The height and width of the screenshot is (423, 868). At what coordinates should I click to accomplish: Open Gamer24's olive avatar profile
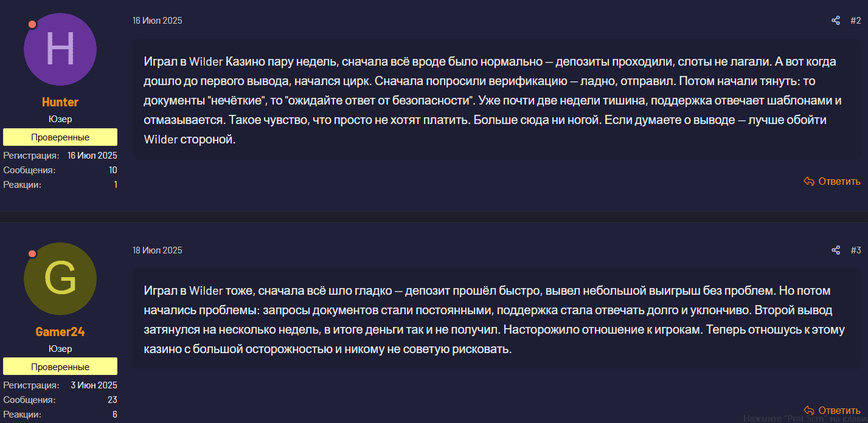click(x=60, y=279)
